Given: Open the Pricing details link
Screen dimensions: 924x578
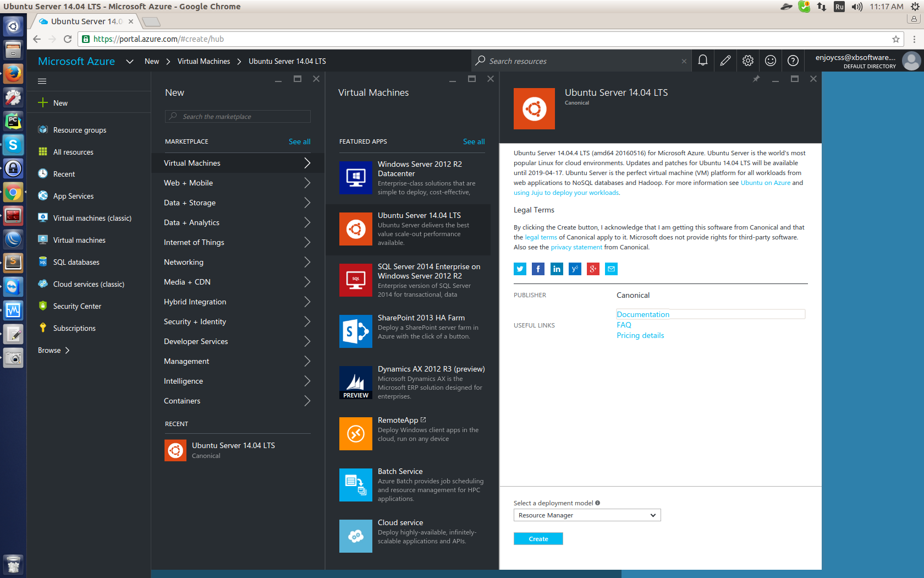Looking at the screenshot, I should pos(640,335).
